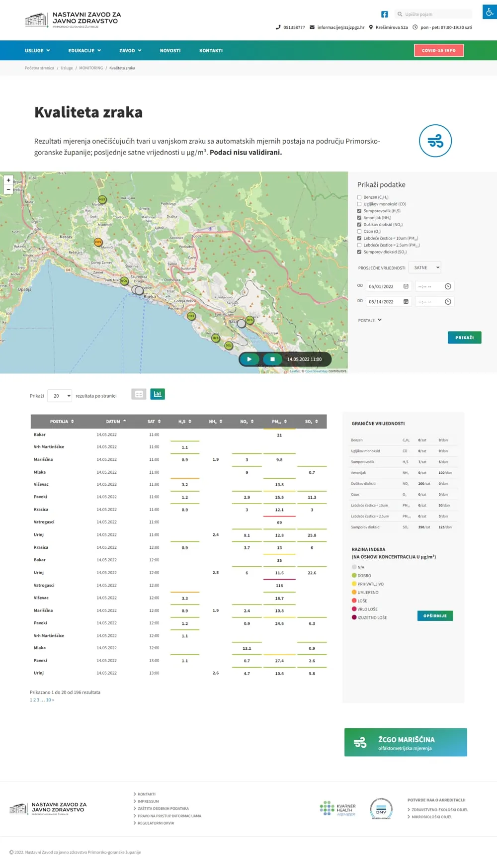This screenshot has height=868, width=497.
Task: Open the KONTAKTI menu item
Action: [211, 51]
